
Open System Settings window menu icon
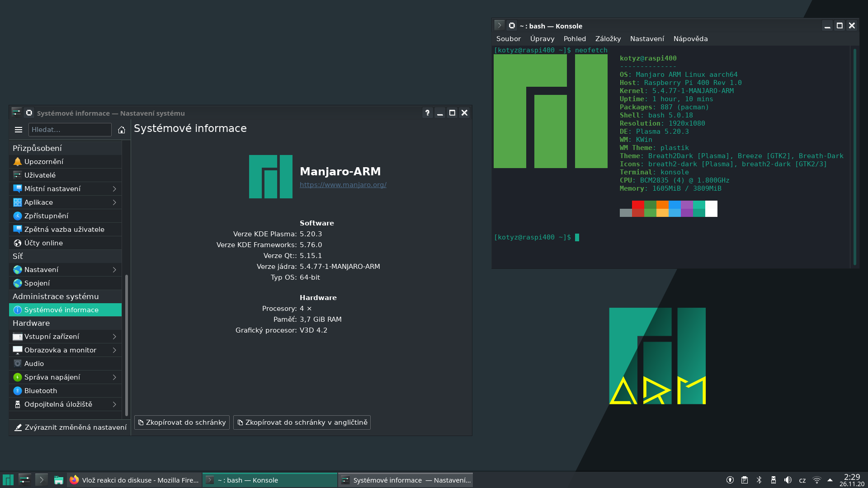pyautogui.click(x=17, y=113)
